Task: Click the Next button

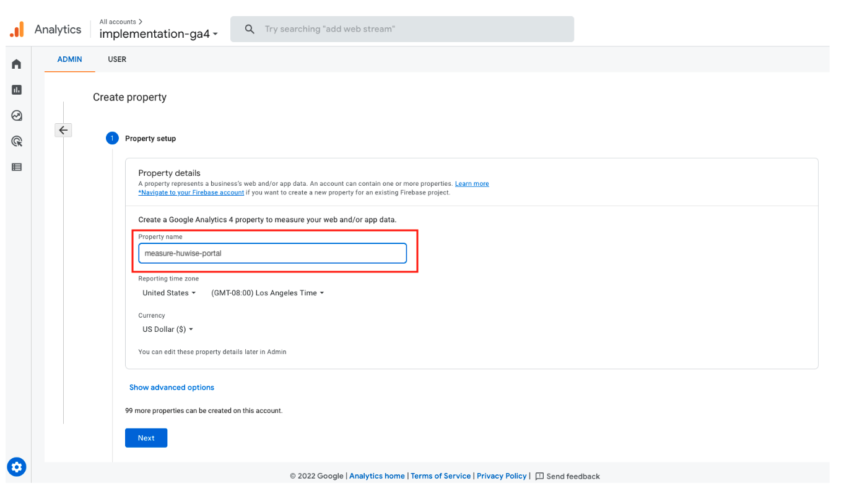Action: tap(146, 438)
